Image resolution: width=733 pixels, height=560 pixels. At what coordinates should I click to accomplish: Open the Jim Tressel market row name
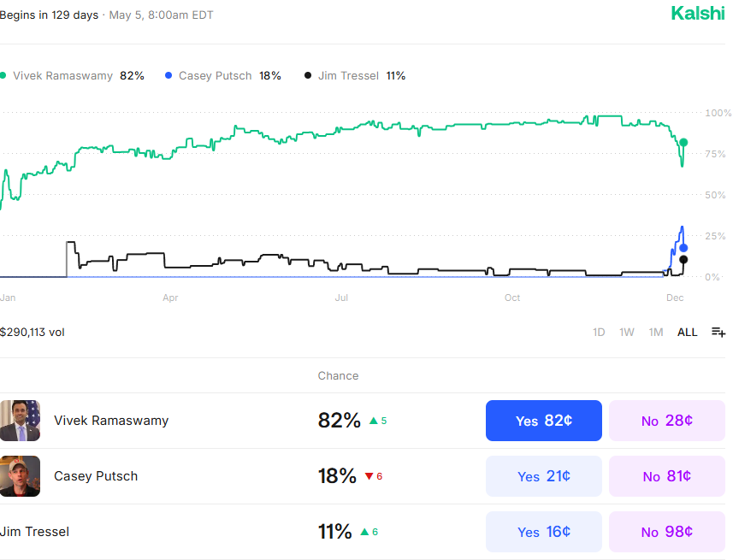click(34, 532)
